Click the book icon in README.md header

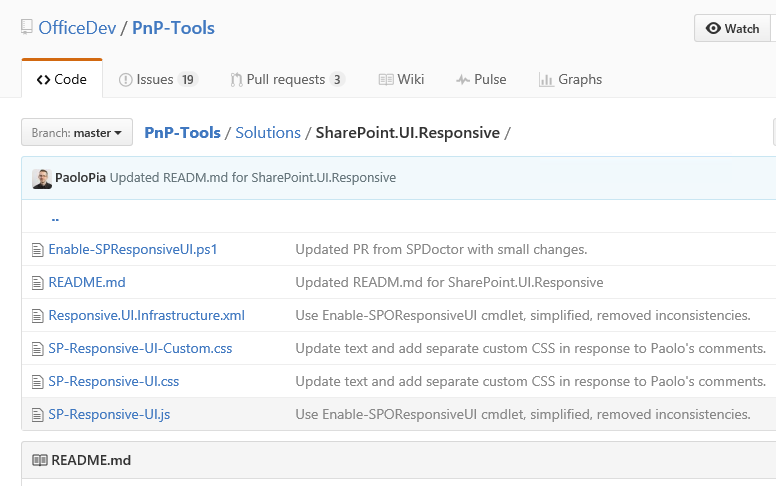(40, 461)
